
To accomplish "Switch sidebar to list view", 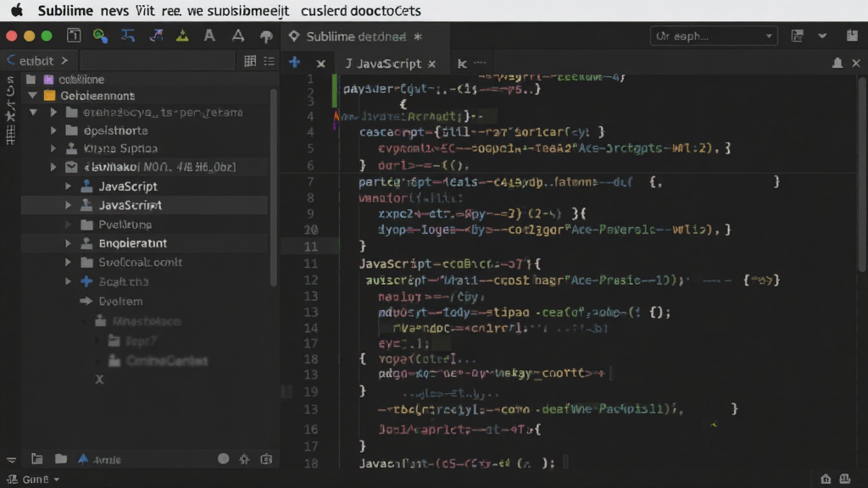I will click(x=269, y=61).
